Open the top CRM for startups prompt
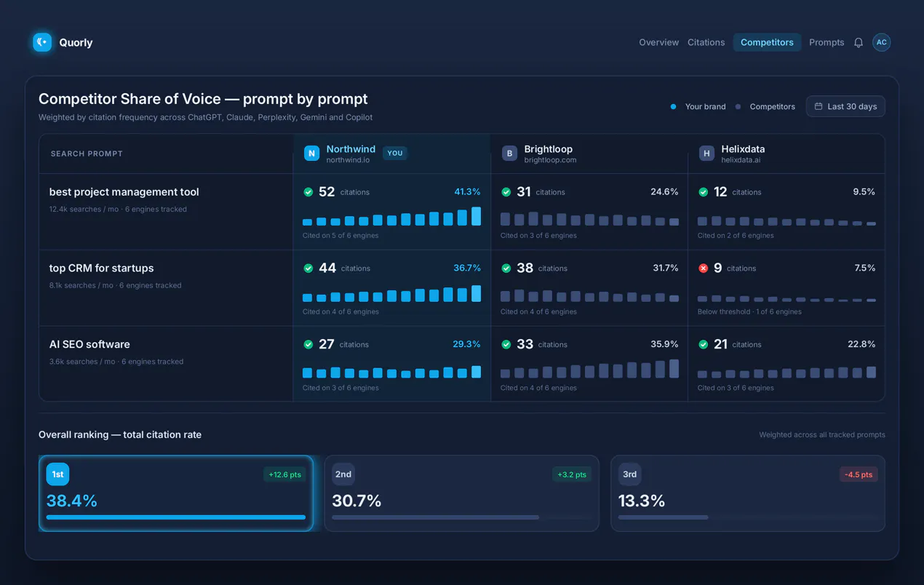 point(101,268)
